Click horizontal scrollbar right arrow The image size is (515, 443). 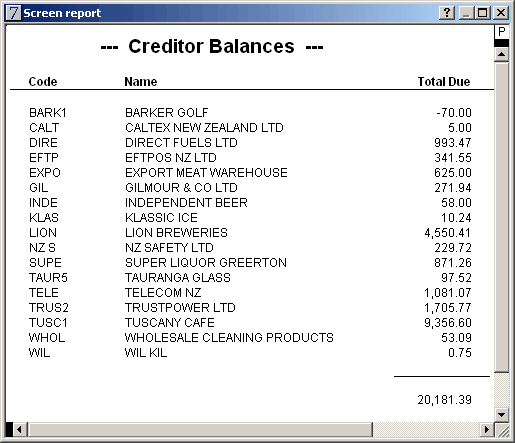coord(487,429)
